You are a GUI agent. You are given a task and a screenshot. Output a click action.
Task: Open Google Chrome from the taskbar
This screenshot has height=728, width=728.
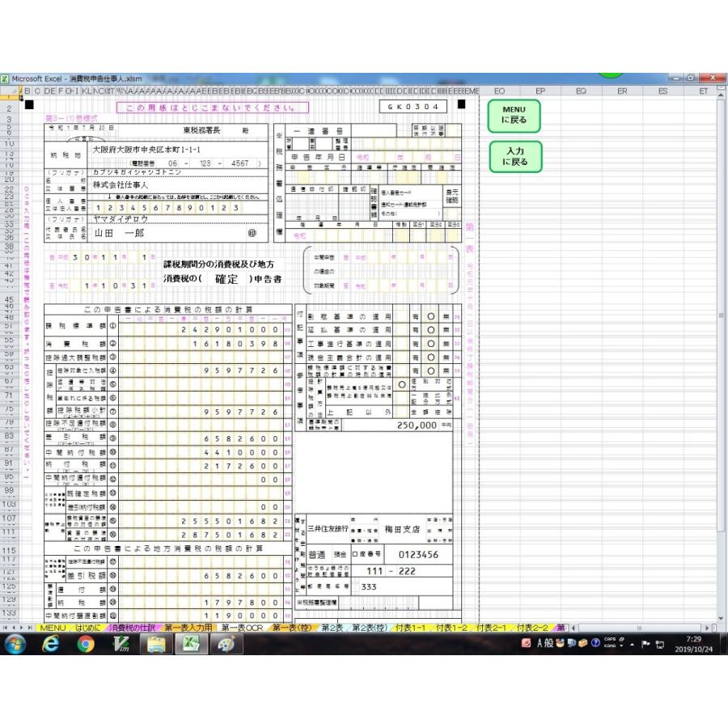click(87, 644)
